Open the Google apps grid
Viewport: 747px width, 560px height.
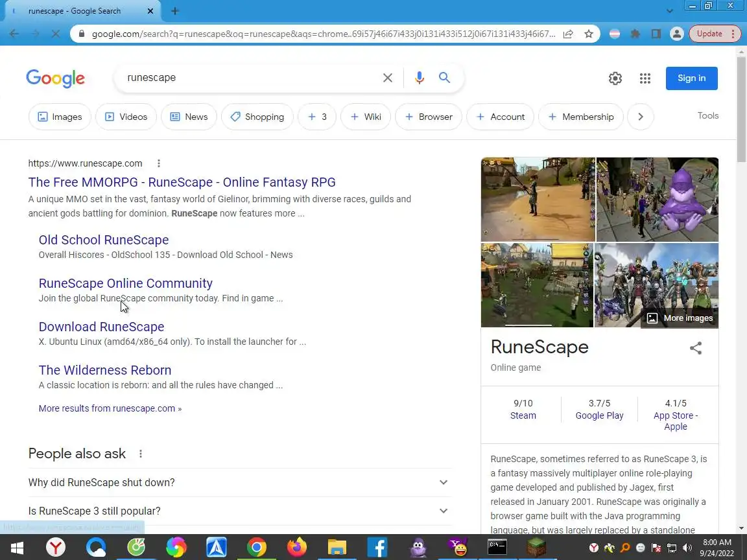point(645,78)
